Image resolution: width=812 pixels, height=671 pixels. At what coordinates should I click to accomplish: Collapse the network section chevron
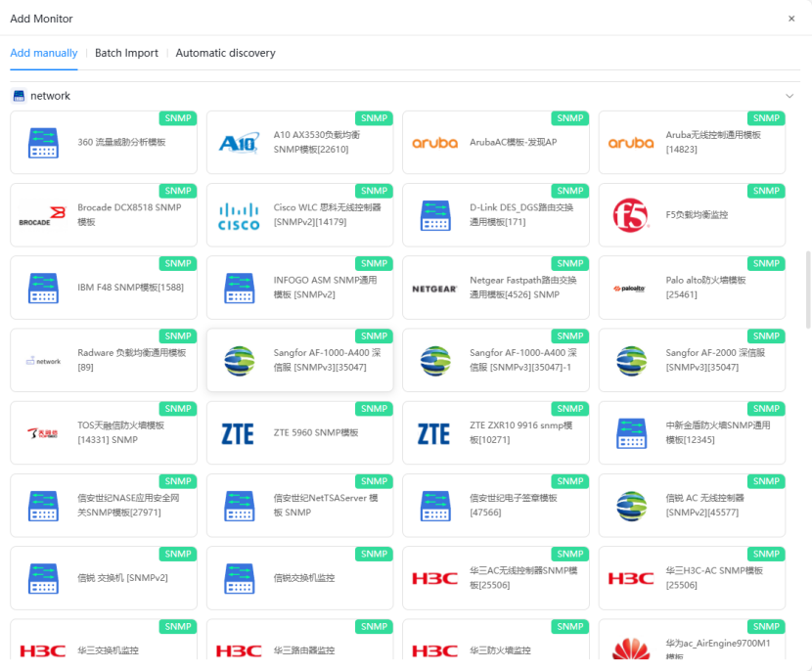tap(789, 96)
